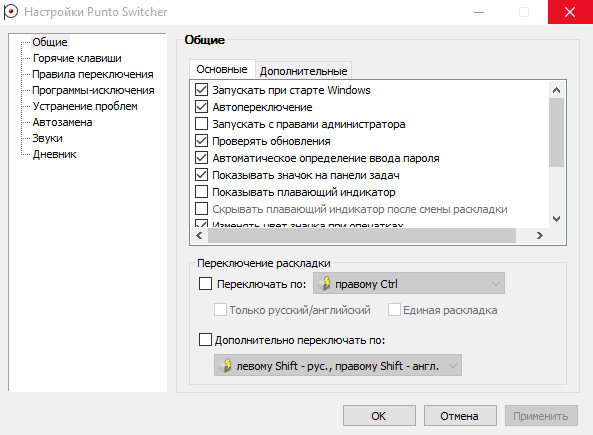Check the Переключать по checkbox

coord(205,284)
